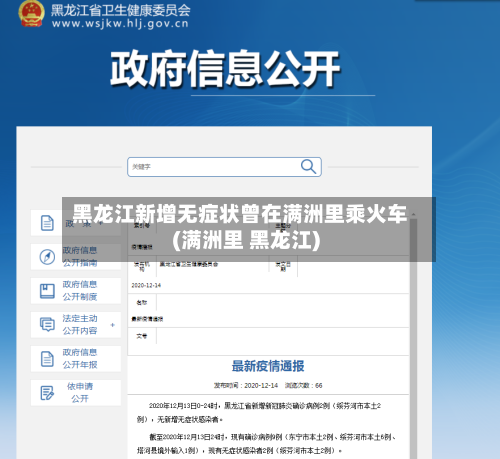Click the national emblem logo
The width and height of the screenshot is (500, 459).
[x=31, y=13]
